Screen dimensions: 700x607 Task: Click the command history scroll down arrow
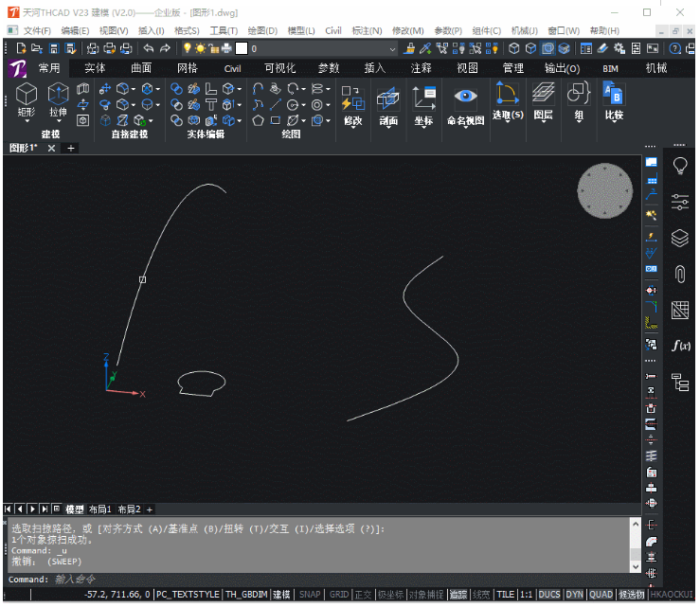pos(636,567)
